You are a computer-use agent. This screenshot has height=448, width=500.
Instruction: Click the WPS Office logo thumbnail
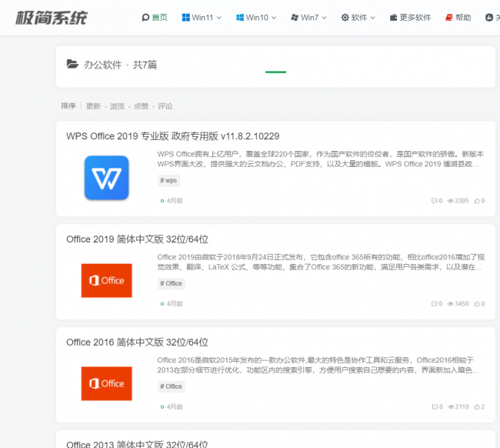tap(106, 178)
